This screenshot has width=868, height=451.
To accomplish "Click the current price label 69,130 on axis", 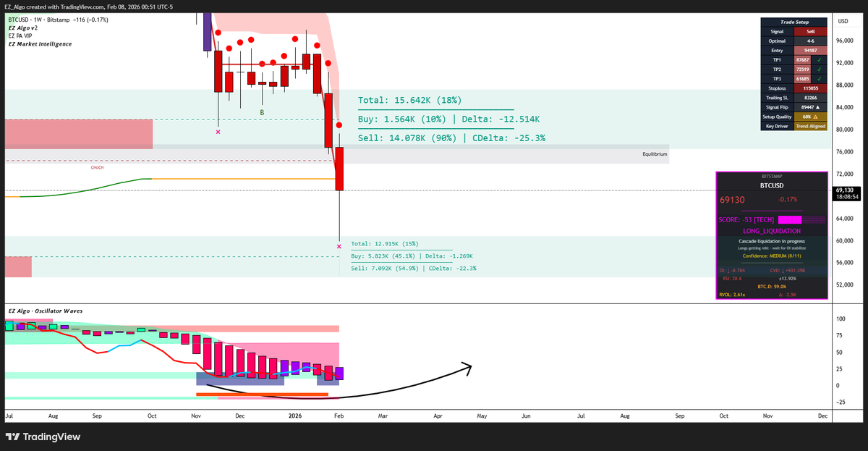I will (x=846, y=190).
